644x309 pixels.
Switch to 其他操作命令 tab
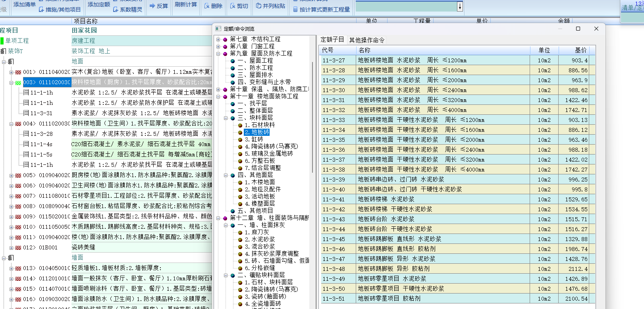point(367,40)
